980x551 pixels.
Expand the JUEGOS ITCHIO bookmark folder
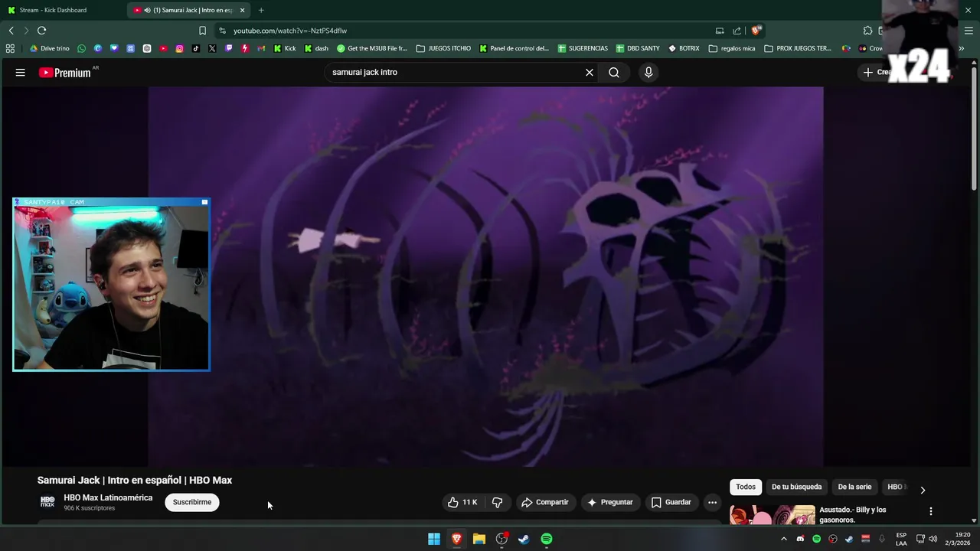click(443, 48)
